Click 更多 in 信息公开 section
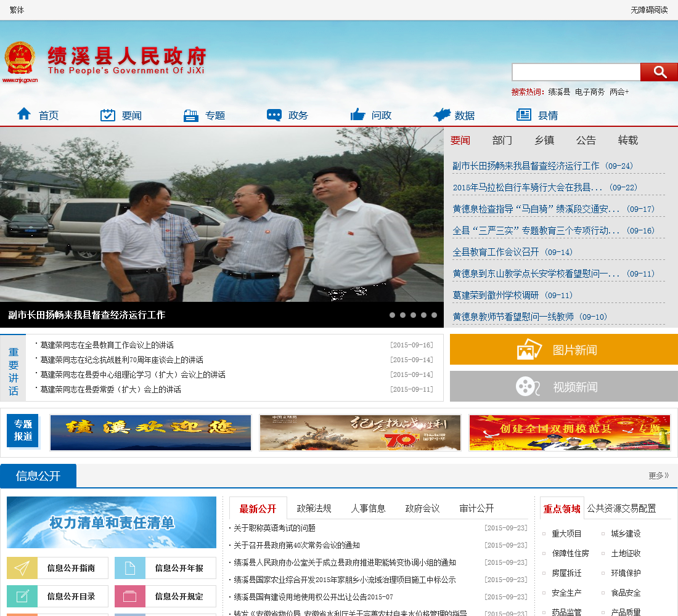This screenshot has width=678, height=616. coord(658,476)
